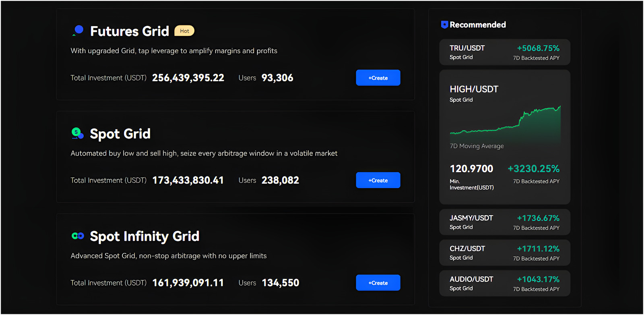This screenshot has width=644, height=315.
Task: Click the Spot Infinity Grid icon
Action: tap(78, 236)
